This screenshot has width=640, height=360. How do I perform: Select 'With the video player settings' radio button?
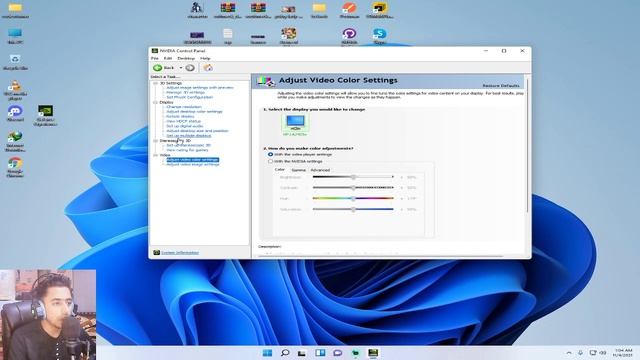[x=270, y=155]
